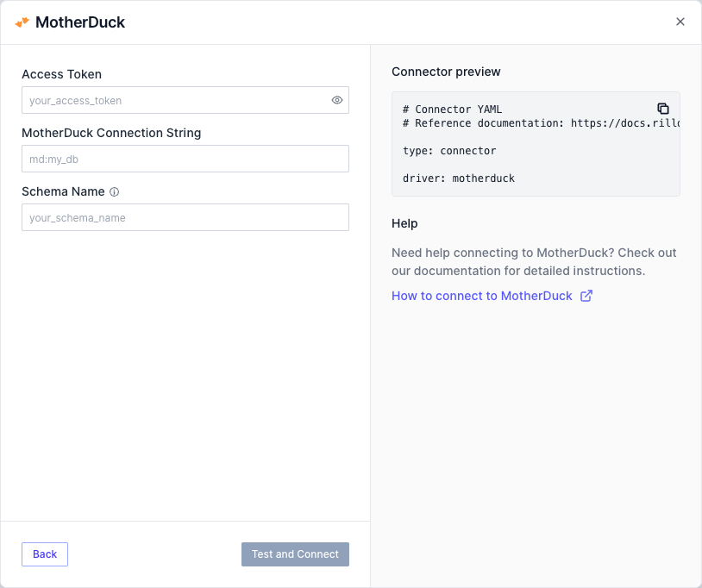This screenshot has width=702, height=588.
Task: Go back using the Back button
Action: [45, 554]
